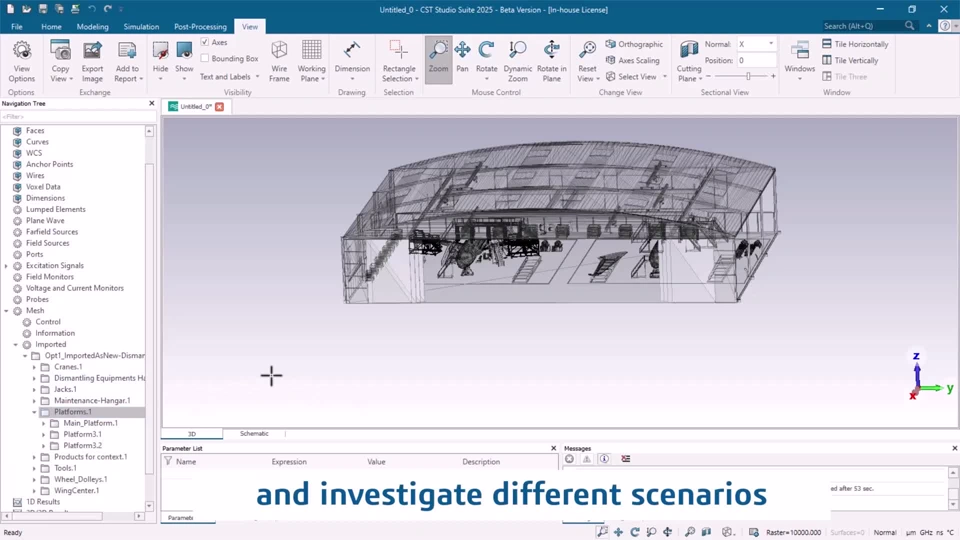The image size is (960, 540).
Task: Click the parameter list filter icon
Action: (168, 461)
